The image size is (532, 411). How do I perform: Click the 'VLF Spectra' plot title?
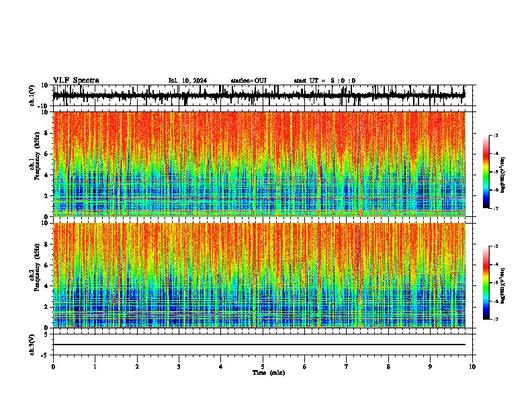coord(76,80)
